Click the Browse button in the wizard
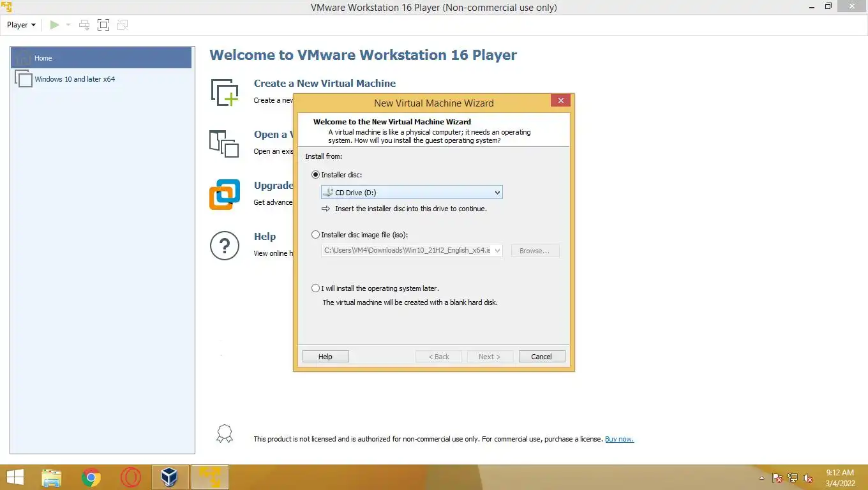 click(x=534, y=251)
